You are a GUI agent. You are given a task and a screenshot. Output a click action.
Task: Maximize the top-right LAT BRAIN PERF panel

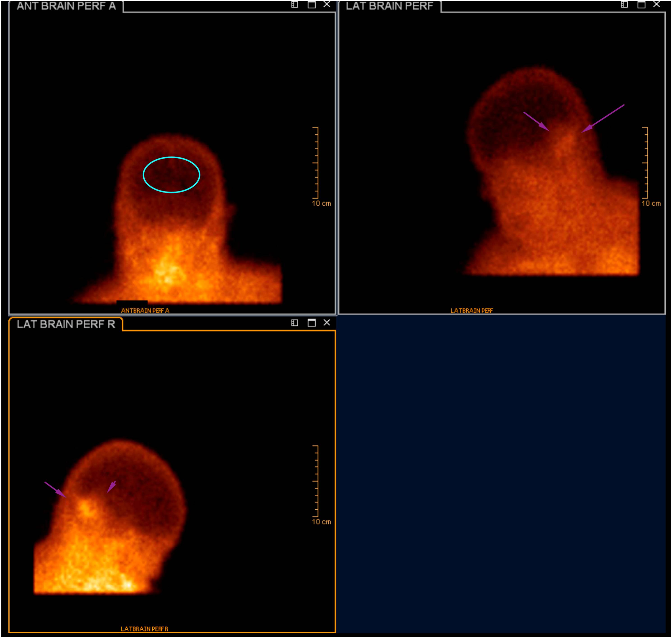(x=641, y=5)
